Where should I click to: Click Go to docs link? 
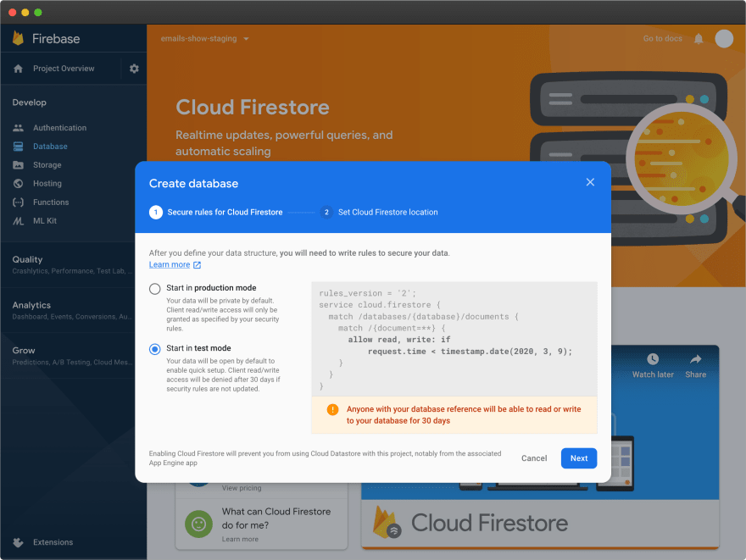(x=662, y=38)
